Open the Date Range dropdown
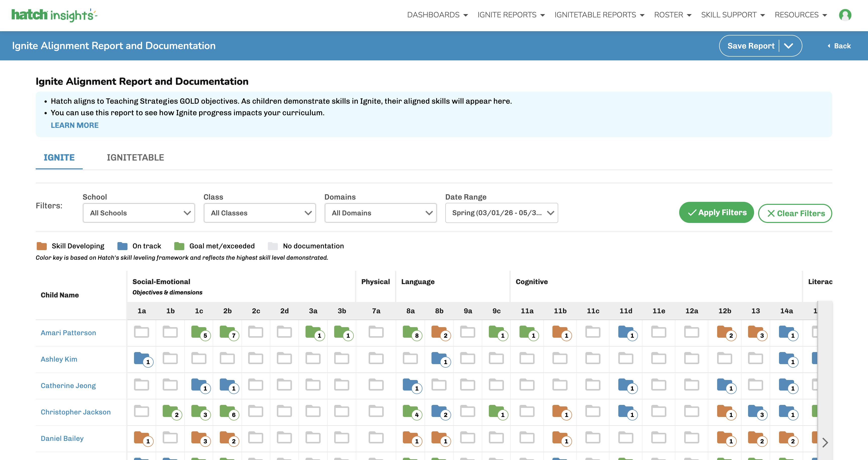Viewport: 868px width, 460px height. click(x=501, y=213)
